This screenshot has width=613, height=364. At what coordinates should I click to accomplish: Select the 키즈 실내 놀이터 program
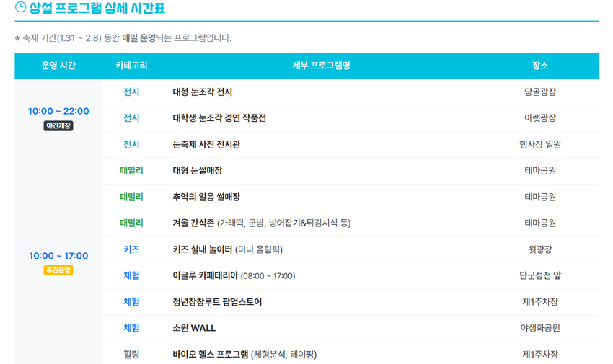click(227, 249)
